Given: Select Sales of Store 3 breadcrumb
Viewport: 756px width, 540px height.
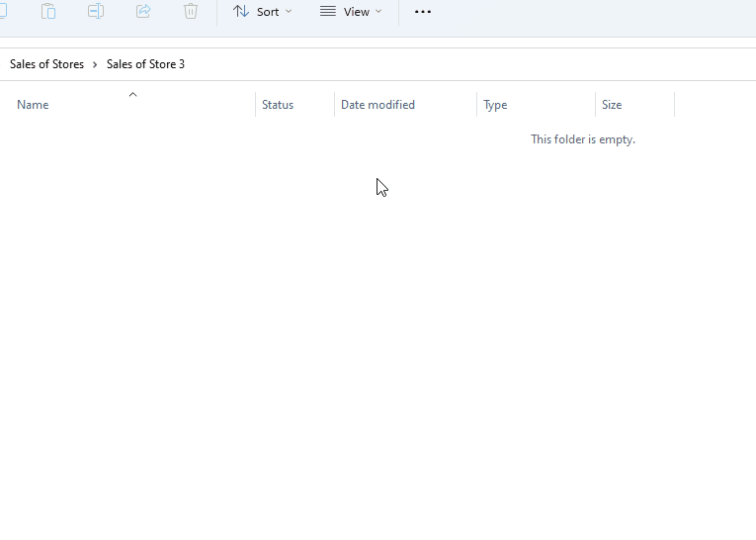Looking at the screenshot, I should tap(145, 64).
